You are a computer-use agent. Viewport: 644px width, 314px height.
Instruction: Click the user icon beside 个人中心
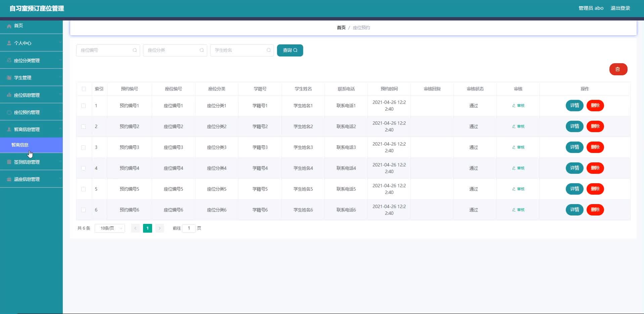click(x=9, y=43)
